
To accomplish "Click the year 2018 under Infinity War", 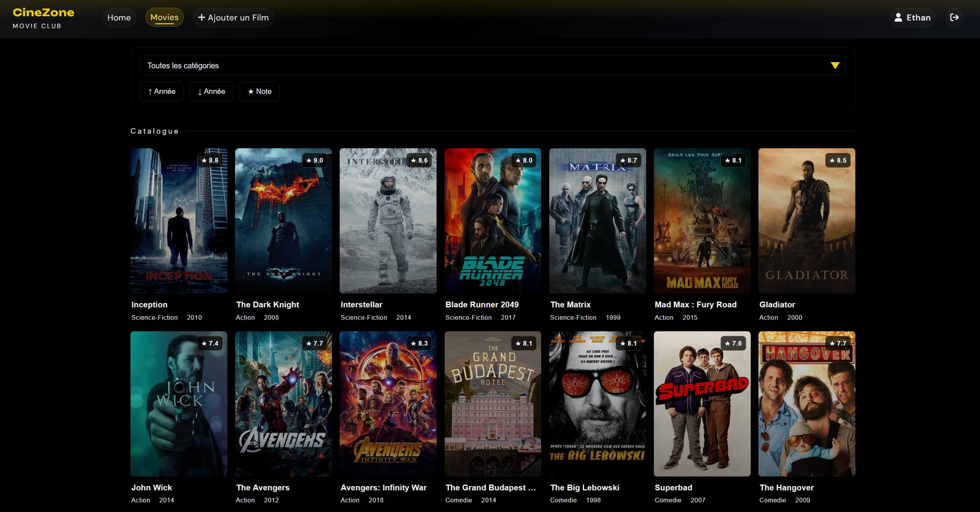I will click(376, 500).
